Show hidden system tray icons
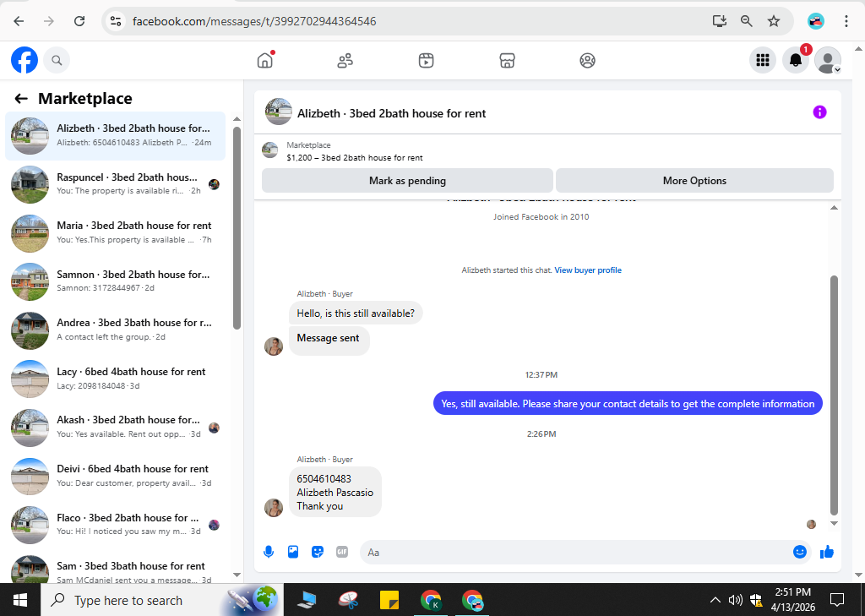865x616 pixels. click(715, 600)
